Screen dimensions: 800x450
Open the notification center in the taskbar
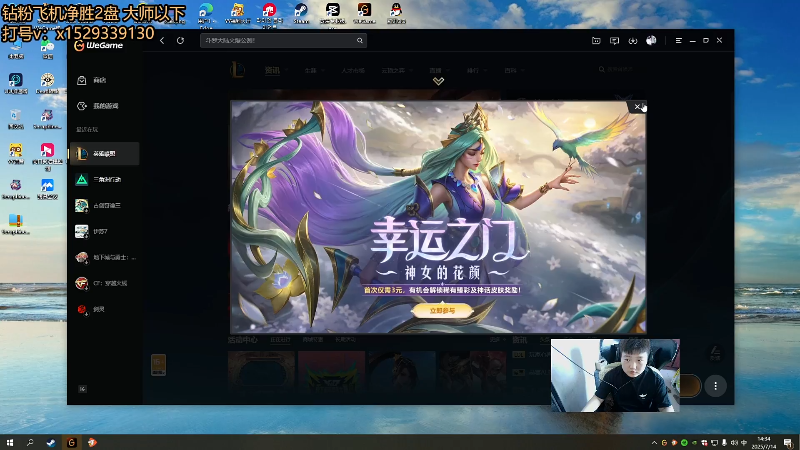(789, 442)
